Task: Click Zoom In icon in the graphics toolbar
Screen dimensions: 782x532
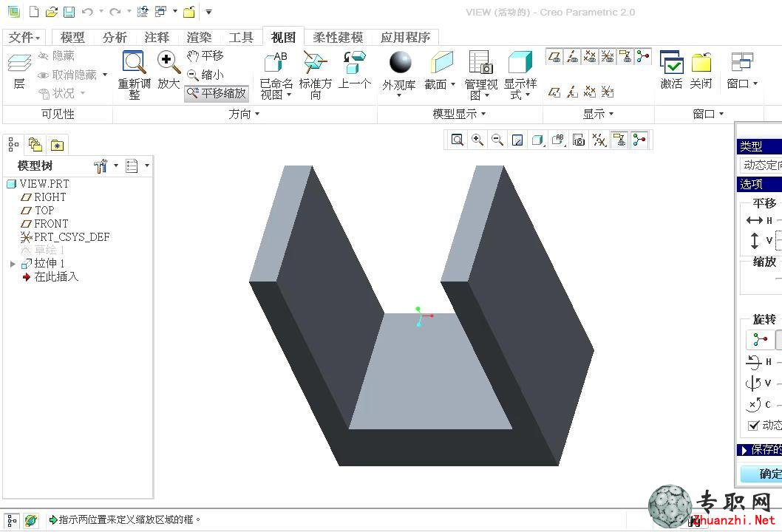Action: point(477,140)
